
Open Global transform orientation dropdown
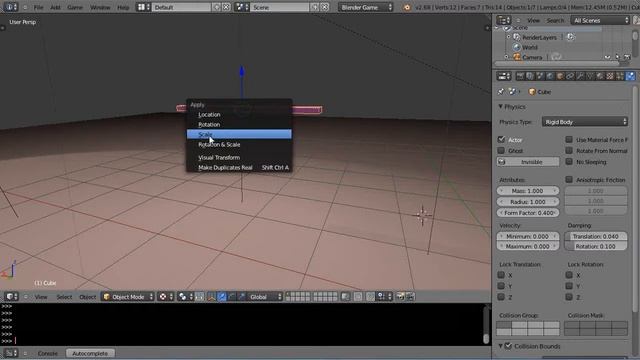[265, 297]
